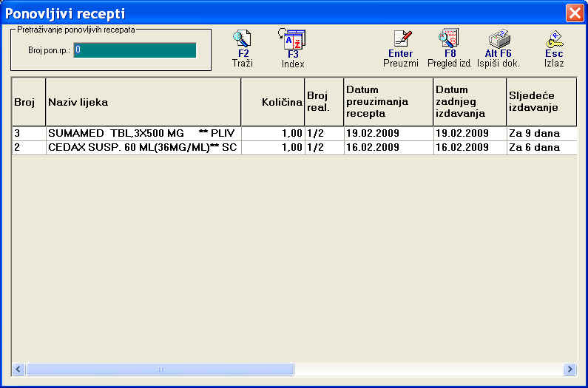Image resolution: width=588 pixels, height=388 pixels.
Task: Focus the Broj pon.rp. input field
Action: coord(135,50)
